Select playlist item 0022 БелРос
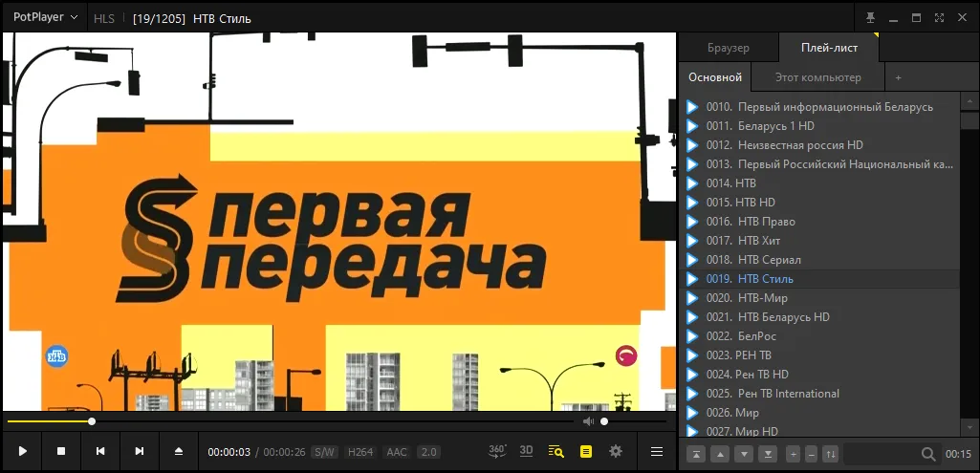This screenshot has width=980, height=473. point(819,336)
